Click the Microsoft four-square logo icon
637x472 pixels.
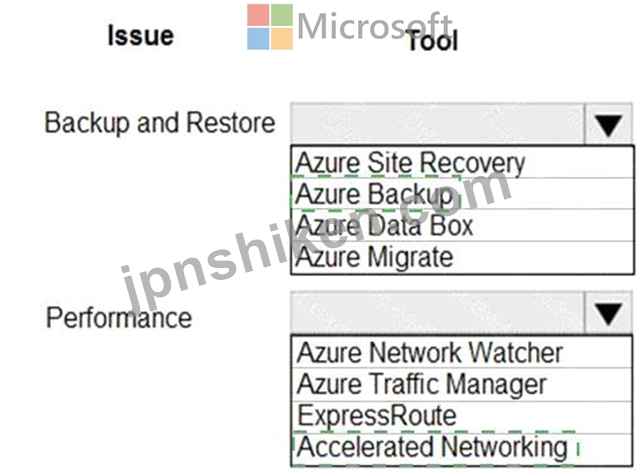(270, 27)
